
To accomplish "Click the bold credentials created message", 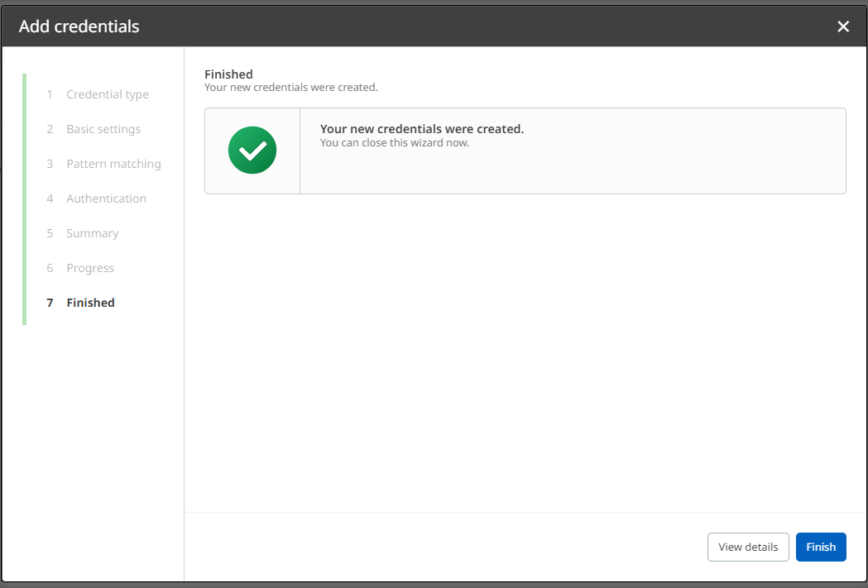I will [422, 129].
